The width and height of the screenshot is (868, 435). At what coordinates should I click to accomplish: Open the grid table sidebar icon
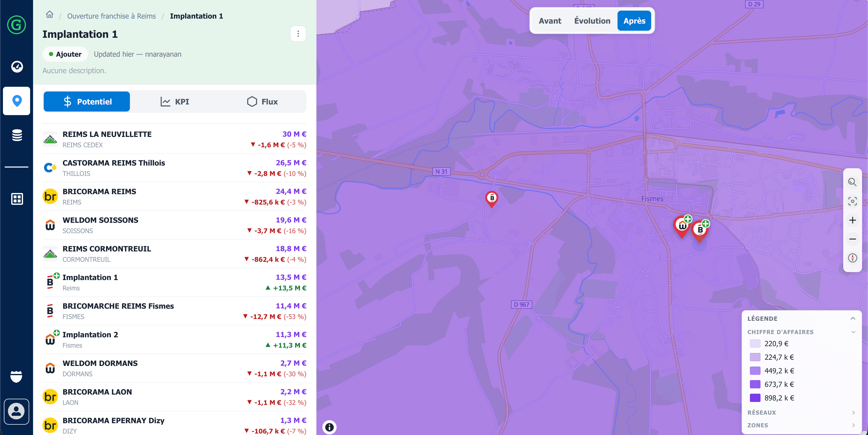pyautogui.click(x=17, y=199)
